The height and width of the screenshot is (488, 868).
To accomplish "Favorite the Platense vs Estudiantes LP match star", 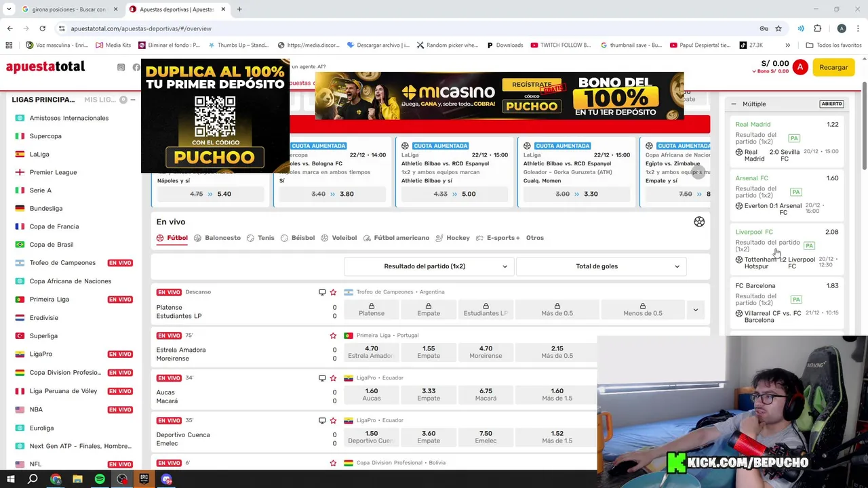I will tap(333, 292).
